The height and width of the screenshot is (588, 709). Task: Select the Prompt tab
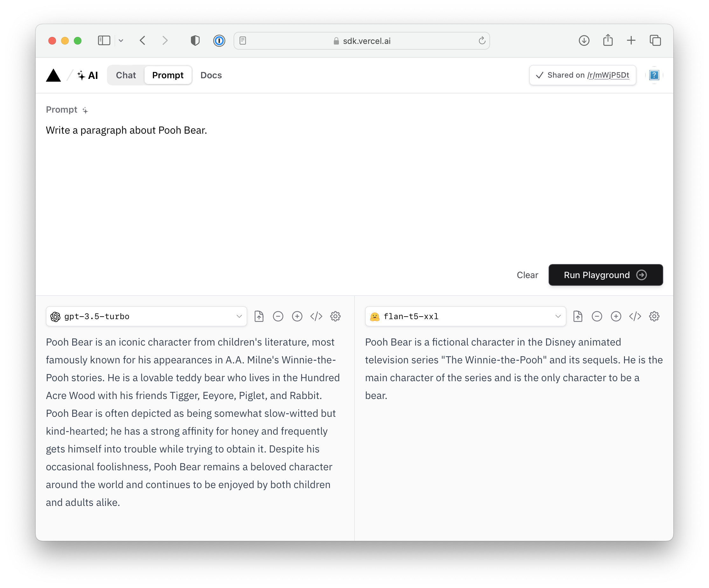pyautogui.click(x=168, y=75)
